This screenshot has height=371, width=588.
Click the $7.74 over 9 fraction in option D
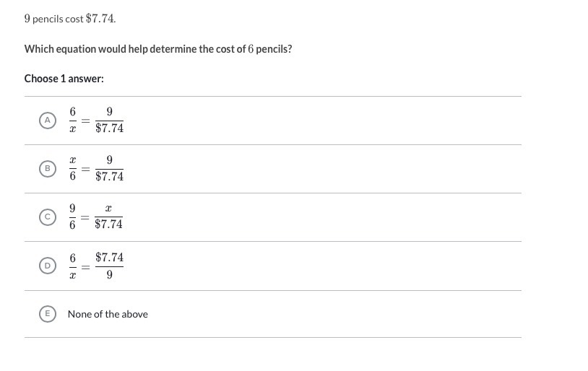pyautogui.click(x=109, y=266)
